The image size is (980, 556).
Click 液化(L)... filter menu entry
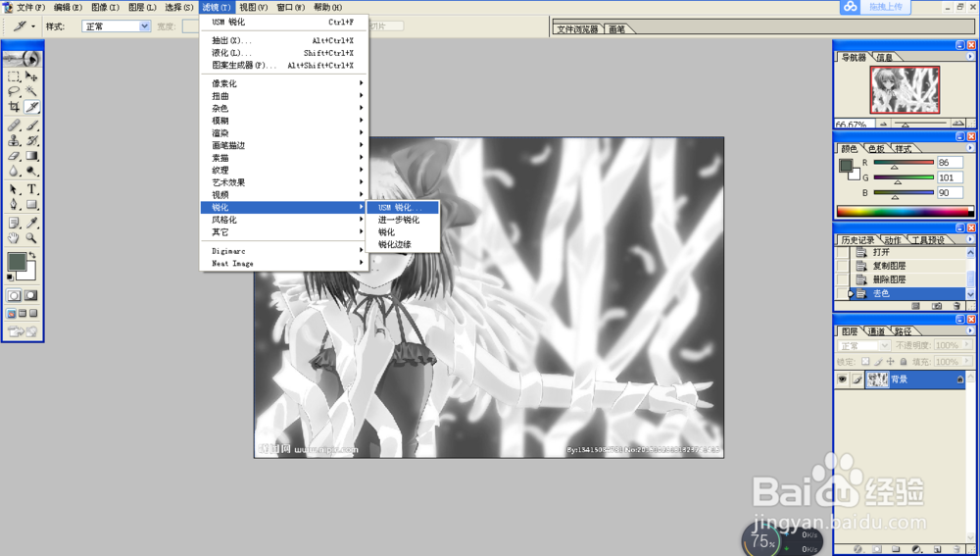284,53
